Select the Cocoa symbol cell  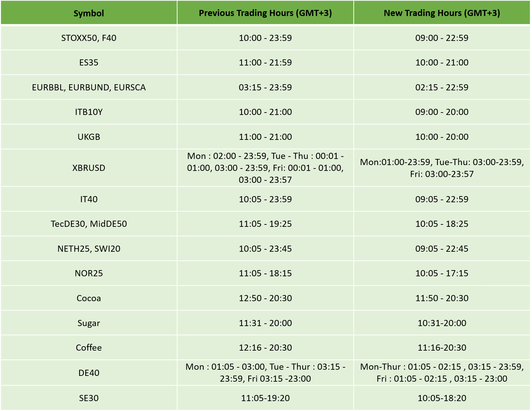pos(89,298)
